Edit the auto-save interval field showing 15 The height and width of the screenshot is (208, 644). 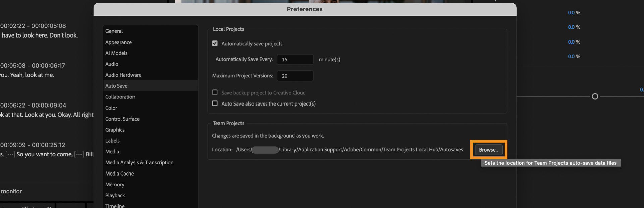[x=295, y=59]
